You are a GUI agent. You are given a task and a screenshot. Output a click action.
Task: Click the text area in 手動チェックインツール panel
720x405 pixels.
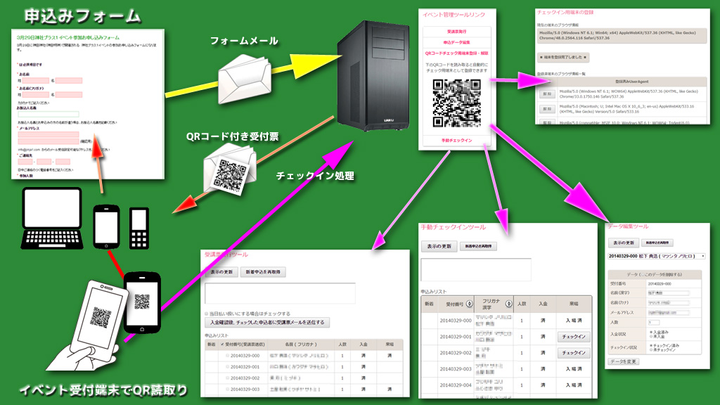pyautogui.click(x=476, y=269)
